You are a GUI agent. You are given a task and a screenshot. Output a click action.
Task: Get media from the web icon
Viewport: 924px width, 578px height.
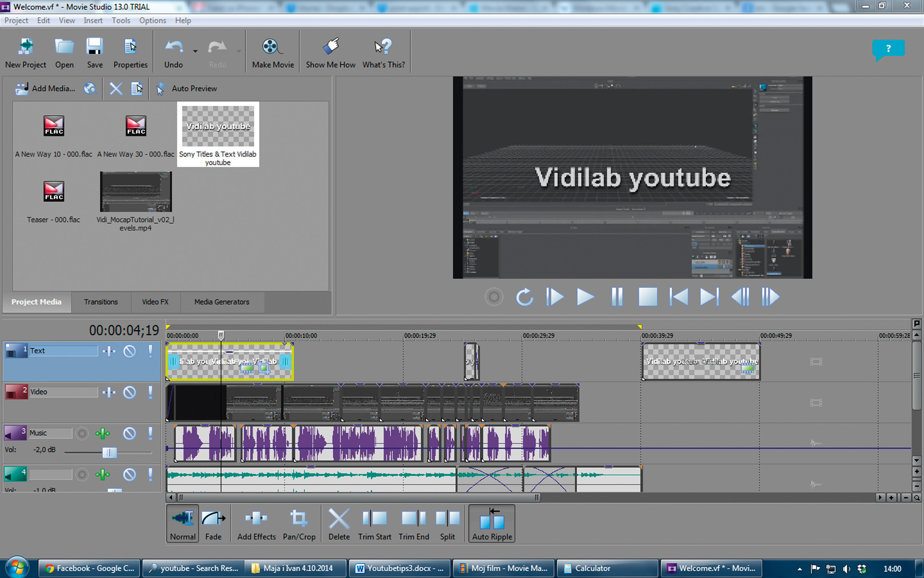click(x=90, y=89)
